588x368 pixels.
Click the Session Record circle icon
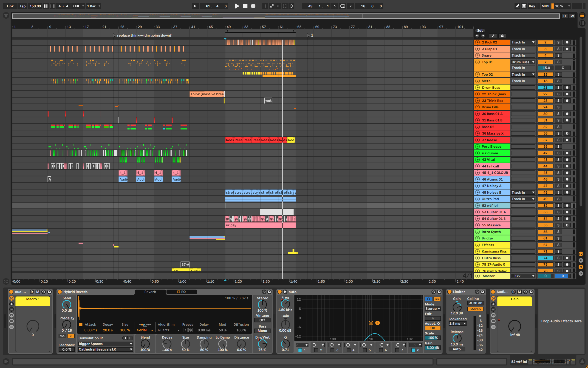click(291, 6)
